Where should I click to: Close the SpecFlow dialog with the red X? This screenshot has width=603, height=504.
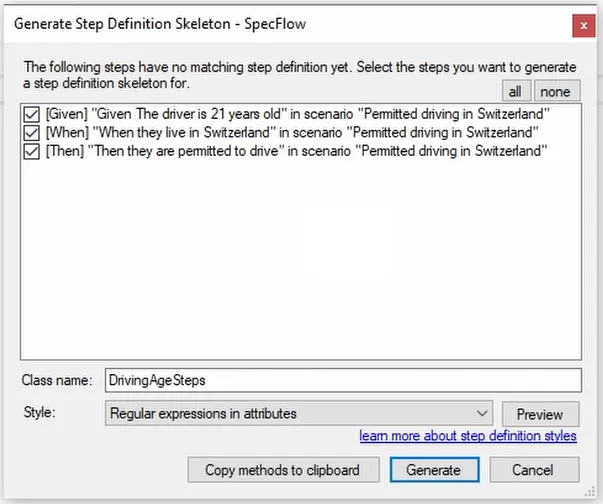583,26
